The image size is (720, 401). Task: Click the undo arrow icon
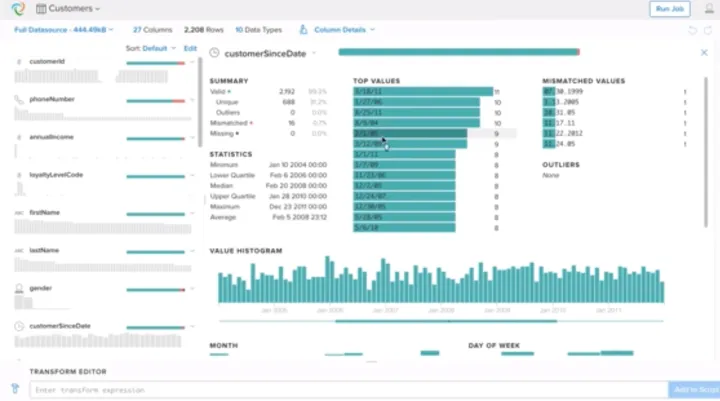[x=693, y=30]
